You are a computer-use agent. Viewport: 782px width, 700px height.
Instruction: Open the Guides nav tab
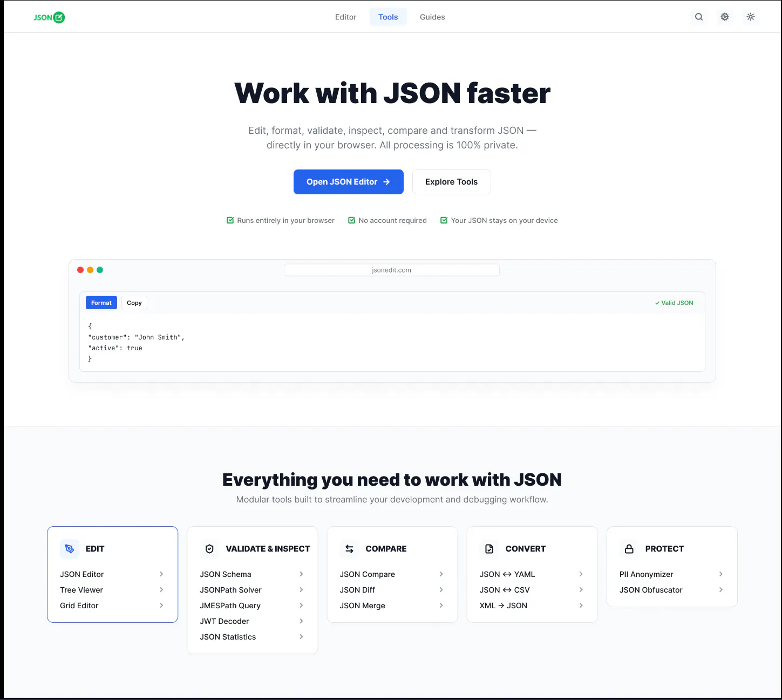click(x=432, y=17)
